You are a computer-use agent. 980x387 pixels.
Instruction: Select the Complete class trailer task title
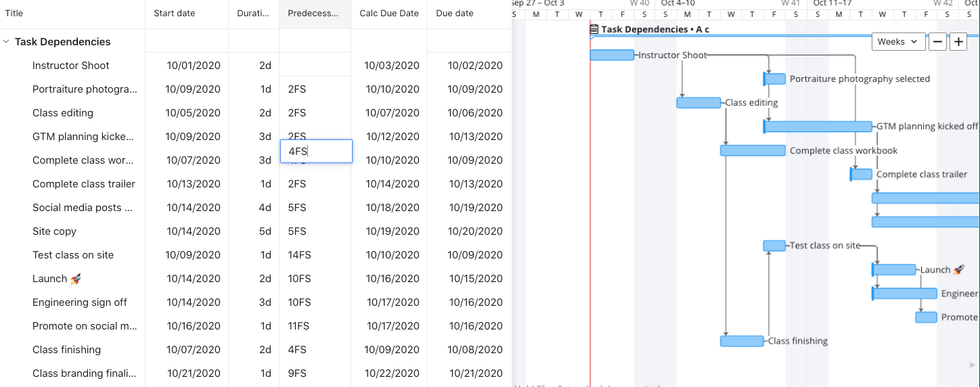coord(84,184)
